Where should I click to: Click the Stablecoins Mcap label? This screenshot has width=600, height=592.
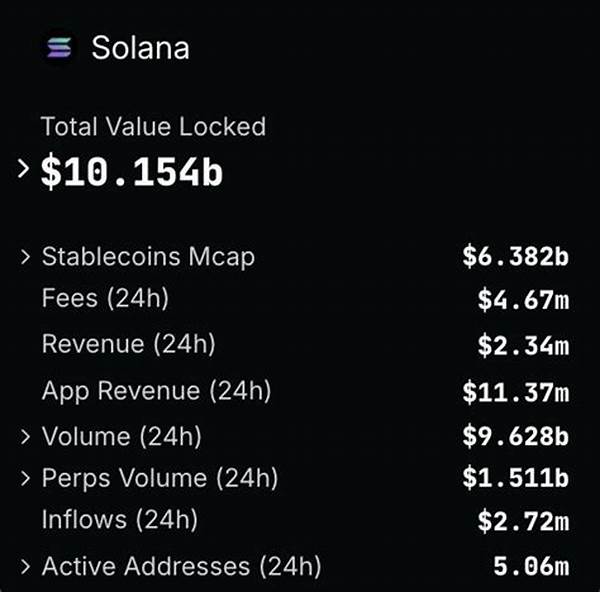click(148, 257)
